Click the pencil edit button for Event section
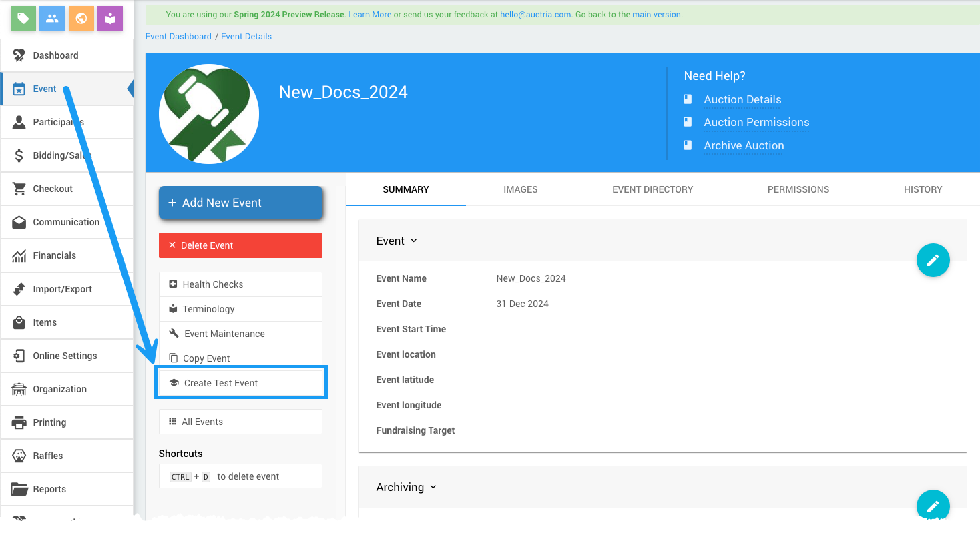980x537 pixels. coord(933,260)
